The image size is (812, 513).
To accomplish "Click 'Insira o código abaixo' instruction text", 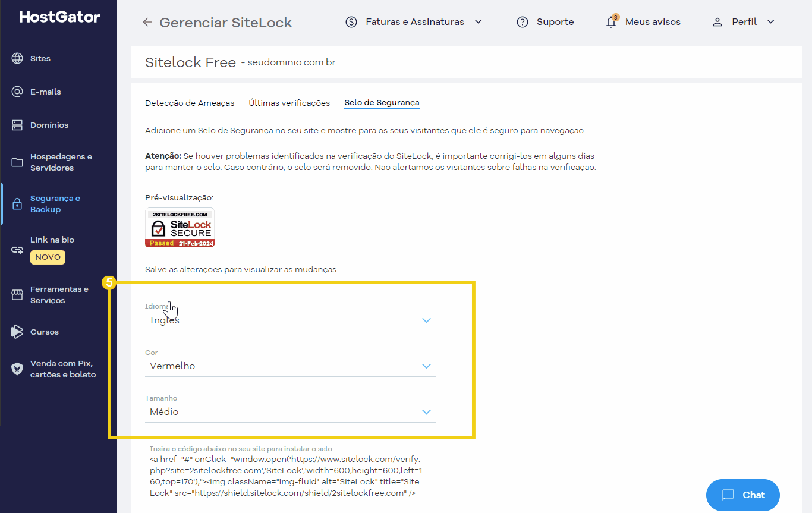I will [242, 448].
